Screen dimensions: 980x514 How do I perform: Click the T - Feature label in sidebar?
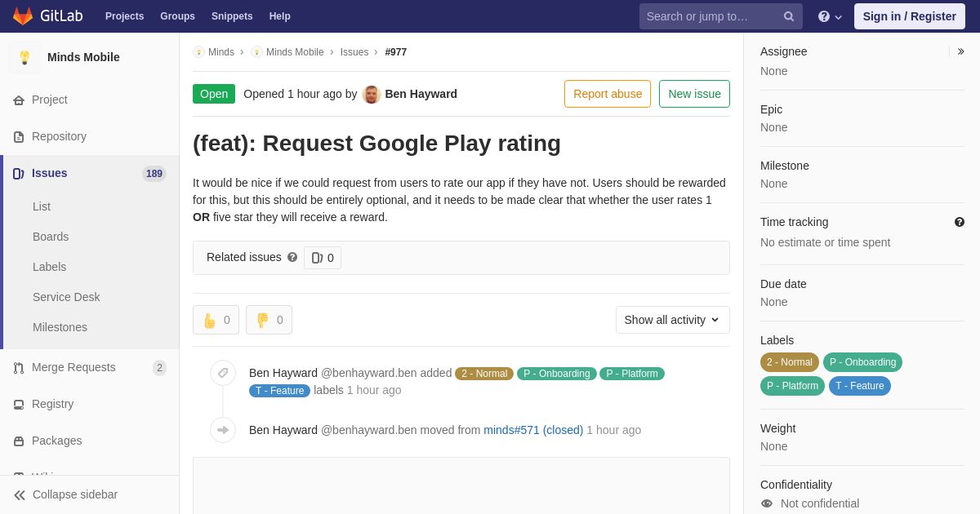click(860, 386)
